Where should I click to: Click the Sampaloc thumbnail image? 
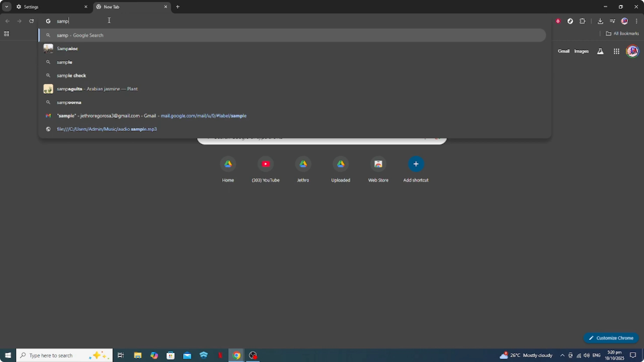click(48, 48)
